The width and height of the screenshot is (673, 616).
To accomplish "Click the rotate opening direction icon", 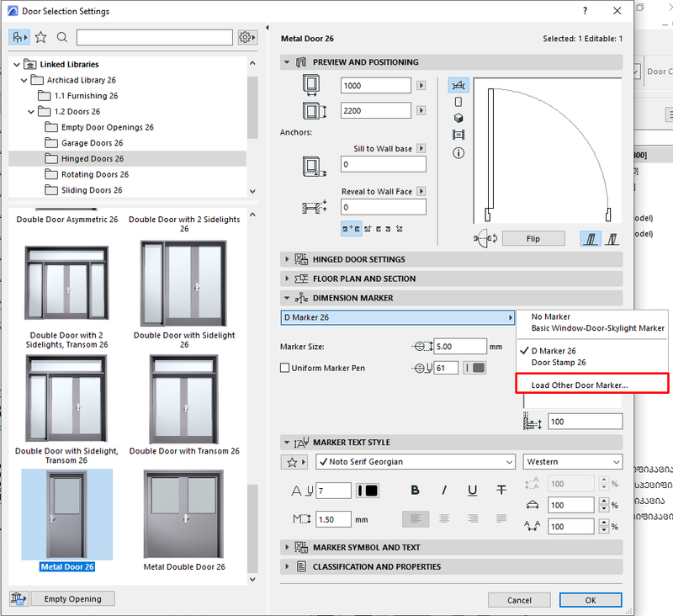I will tap(485, 238).
